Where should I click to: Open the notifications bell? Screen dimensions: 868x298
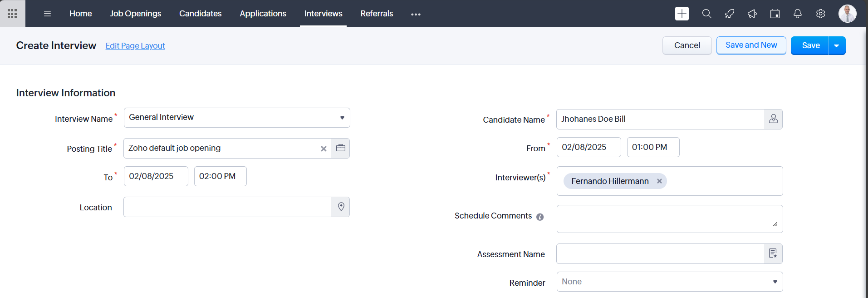coord(797,14)
